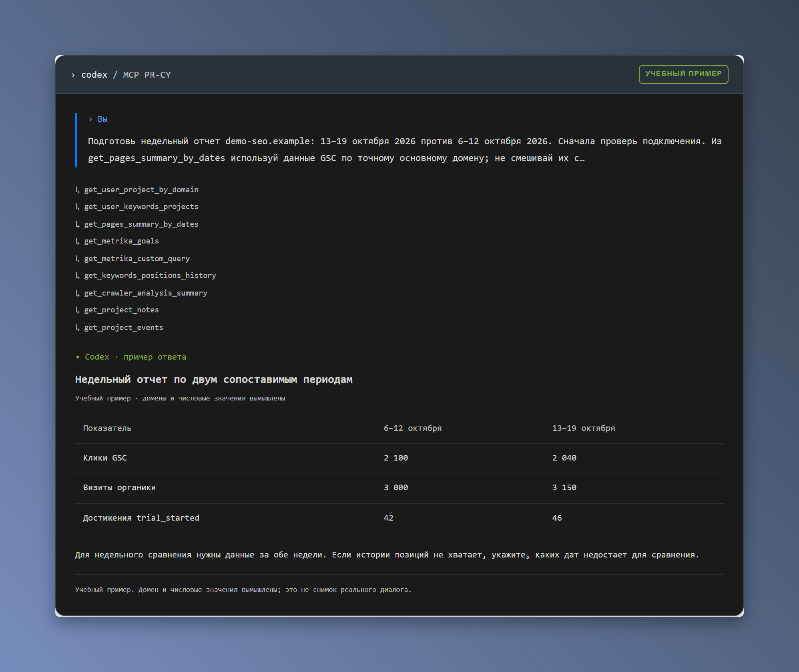Select the get_metrika_custom_query tool call
The width and height of the screenshot is (799, 672).
pos(137,258)
